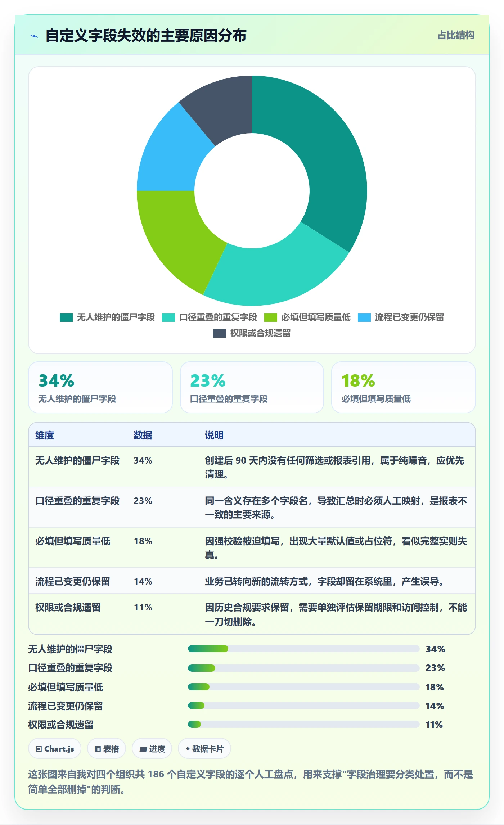
Task: Select the table description starting 同一含义存在多个字段名
Action: pos(336,508)
